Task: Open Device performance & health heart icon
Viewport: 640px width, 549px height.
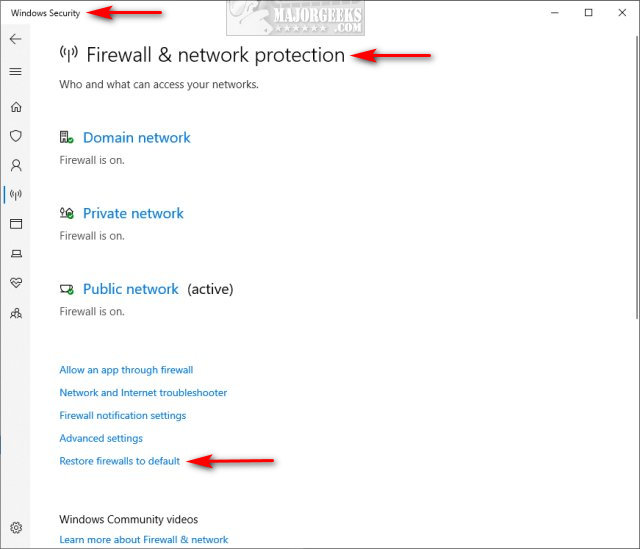Action: click(16, 283)
